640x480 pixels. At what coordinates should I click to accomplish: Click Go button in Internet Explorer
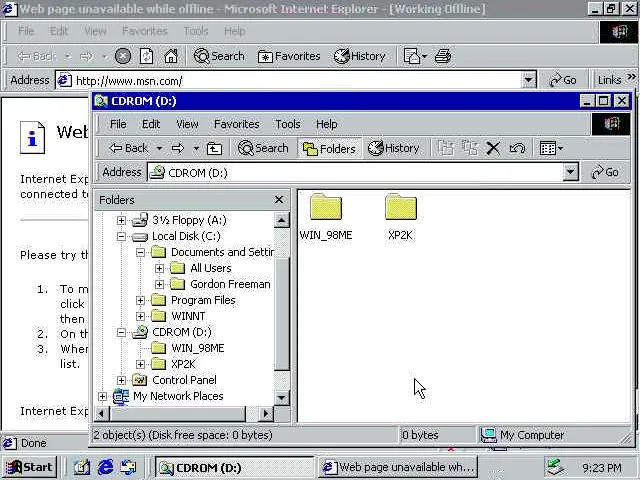click(563, 80)
